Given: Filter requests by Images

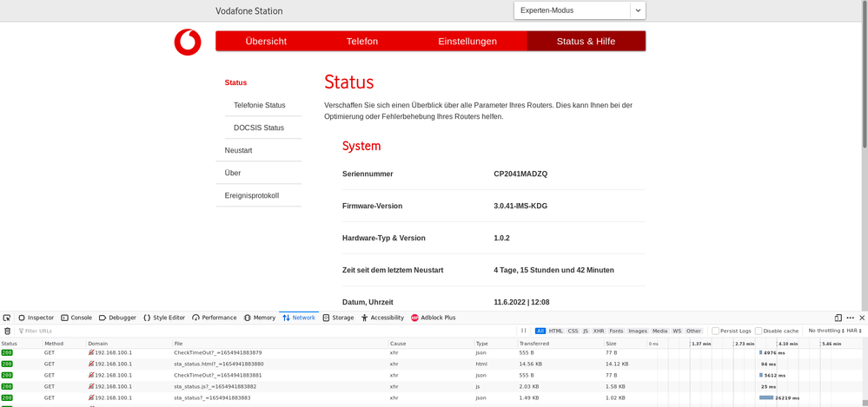Looking at the screenshot, I should coord(638,331).
